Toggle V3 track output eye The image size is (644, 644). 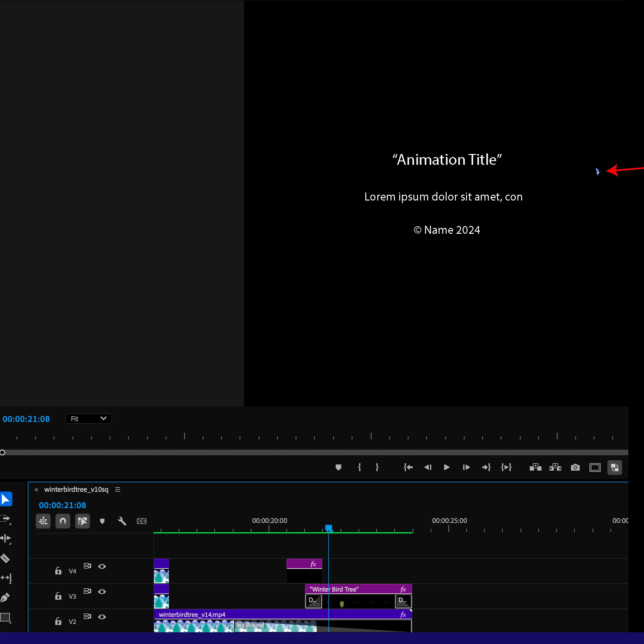pos(102,592)
